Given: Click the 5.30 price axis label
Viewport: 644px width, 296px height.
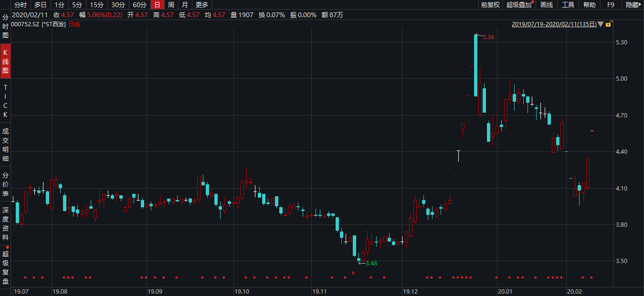Looking at the screenshot, I should tap(621, 42).
